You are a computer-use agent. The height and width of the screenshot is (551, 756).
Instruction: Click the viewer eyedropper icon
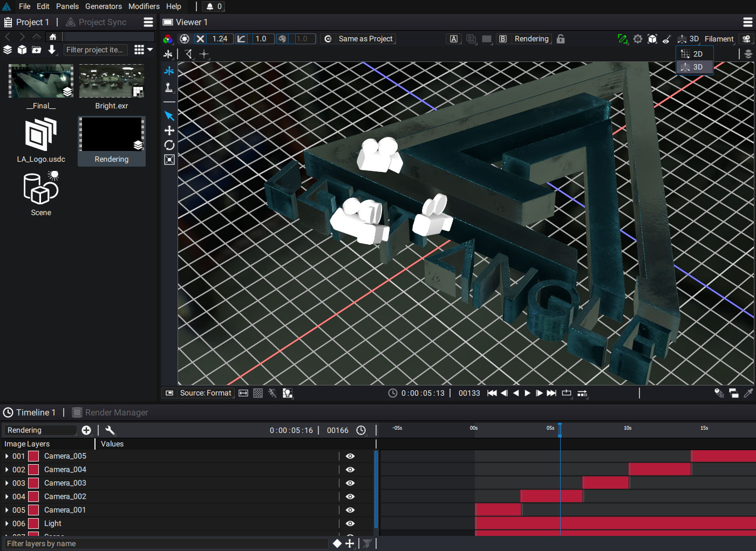point(748,393)
